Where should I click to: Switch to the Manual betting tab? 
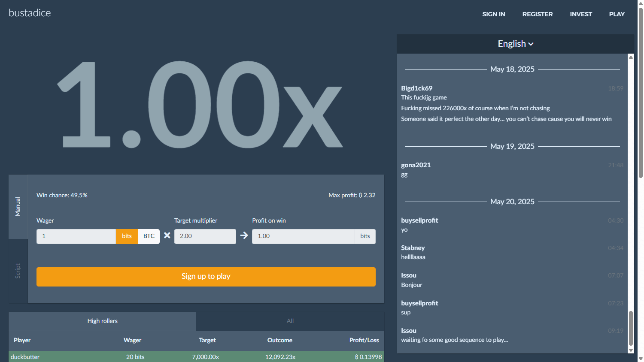coord(18,207)
